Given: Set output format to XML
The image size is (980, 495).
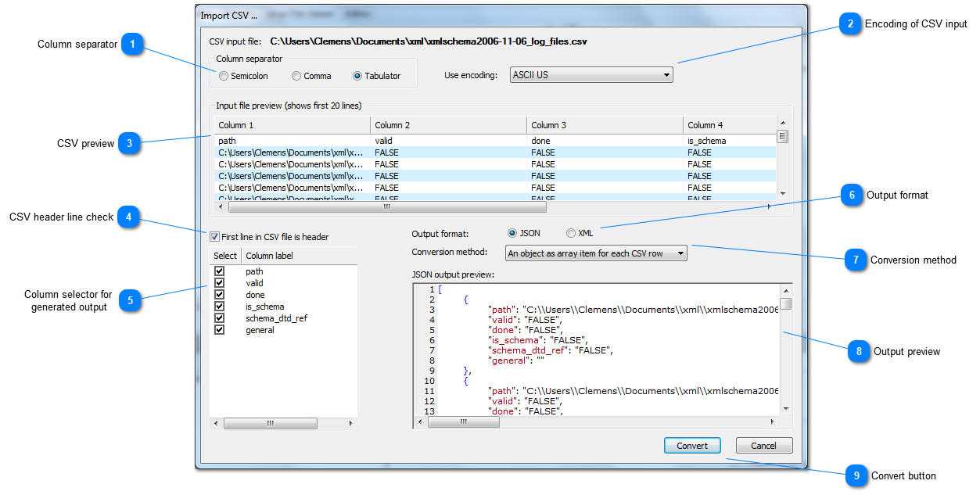Looking at the screenshot, I should [572, 233].
